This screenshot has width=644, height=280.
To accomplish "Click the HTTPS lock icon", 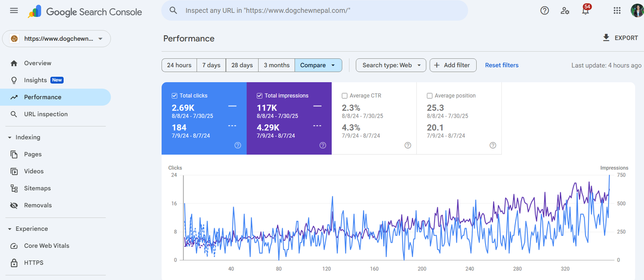I will coord(14,263).
